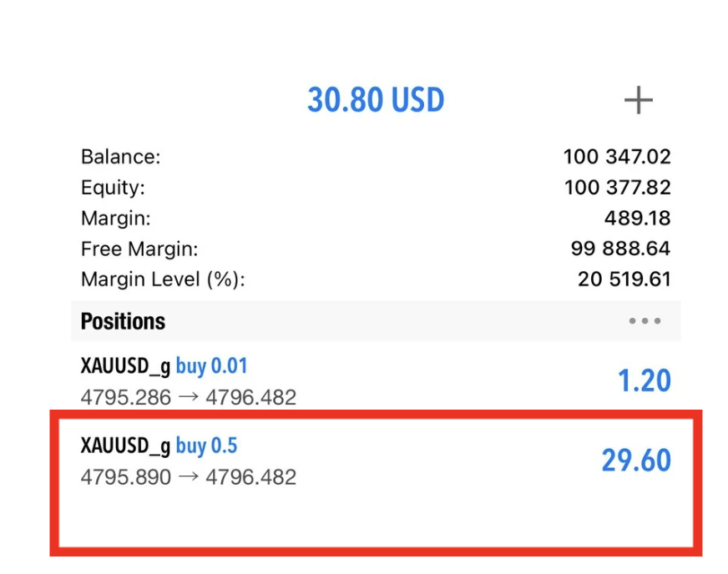Select the Equity label
The image size is (728, 574).
point(113,188)
